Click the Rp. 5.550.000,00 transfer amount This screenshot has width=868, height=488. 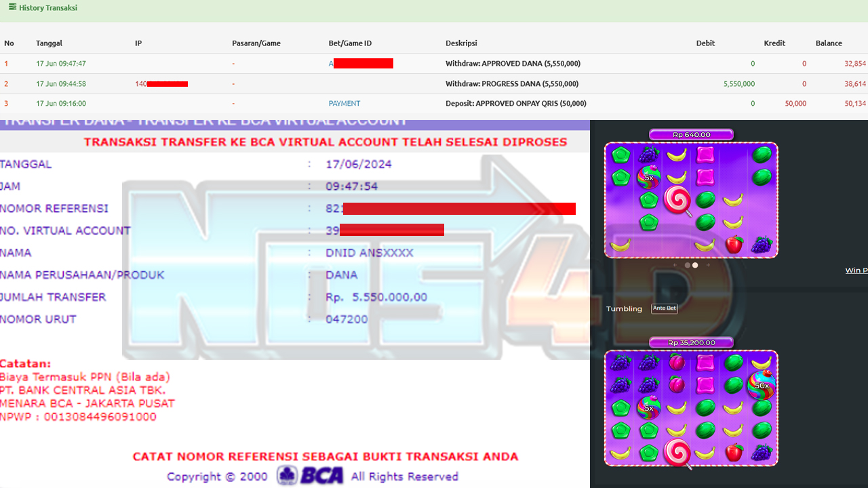point(376,297)
